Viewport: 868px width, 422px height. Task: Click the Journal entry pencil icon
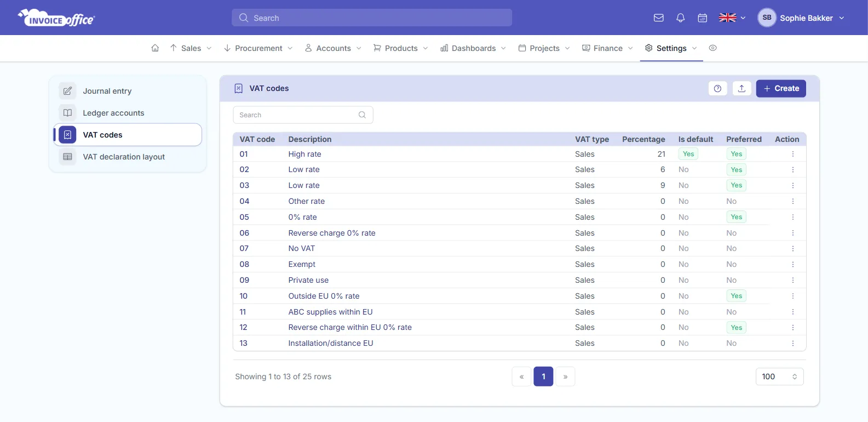67,91
